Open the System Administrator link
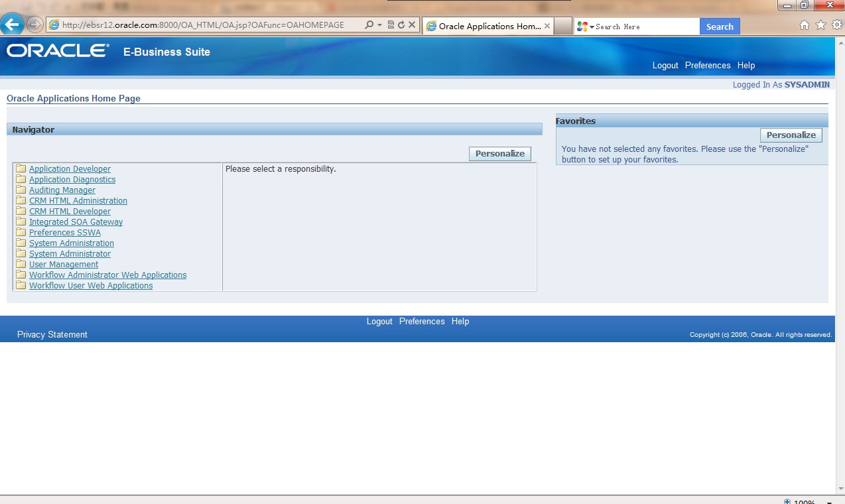The image size is (845, 504). [x=70, y=254]
